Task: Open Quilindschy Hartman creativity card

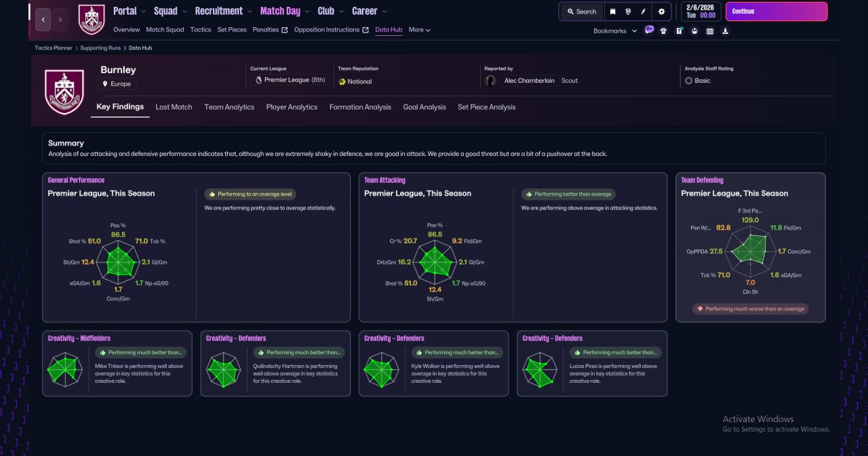Action: 275,363
